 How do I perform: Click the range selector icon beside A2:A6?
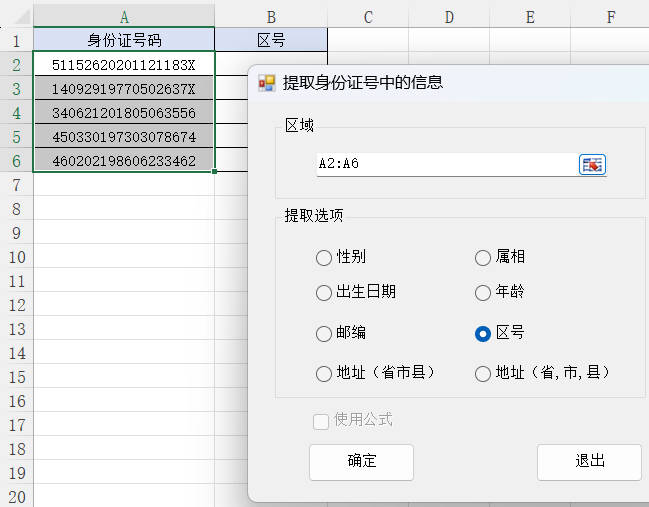tap(592, 165)
